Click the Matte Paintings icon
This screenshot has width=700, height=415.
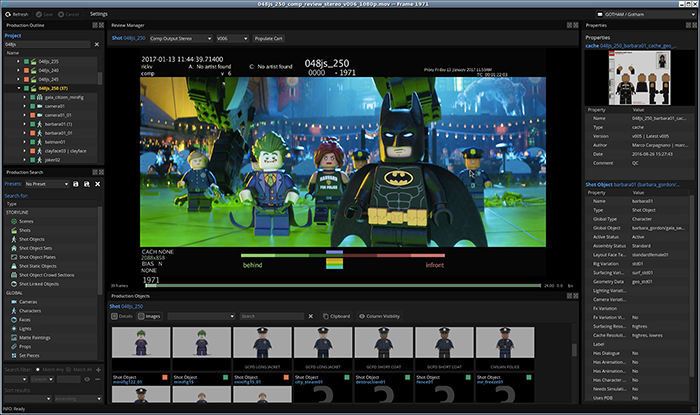(14, 337)
